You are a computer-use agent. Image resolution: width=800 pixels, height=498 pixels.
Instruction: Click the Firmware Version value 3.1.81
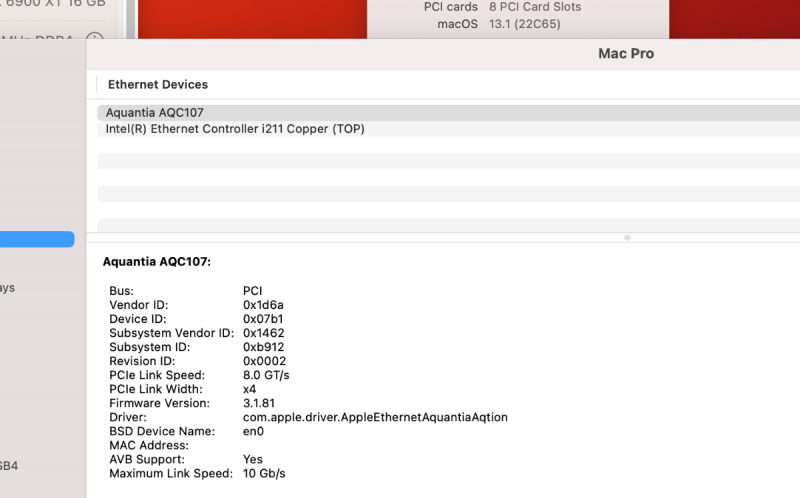click(x=259, y=403)
